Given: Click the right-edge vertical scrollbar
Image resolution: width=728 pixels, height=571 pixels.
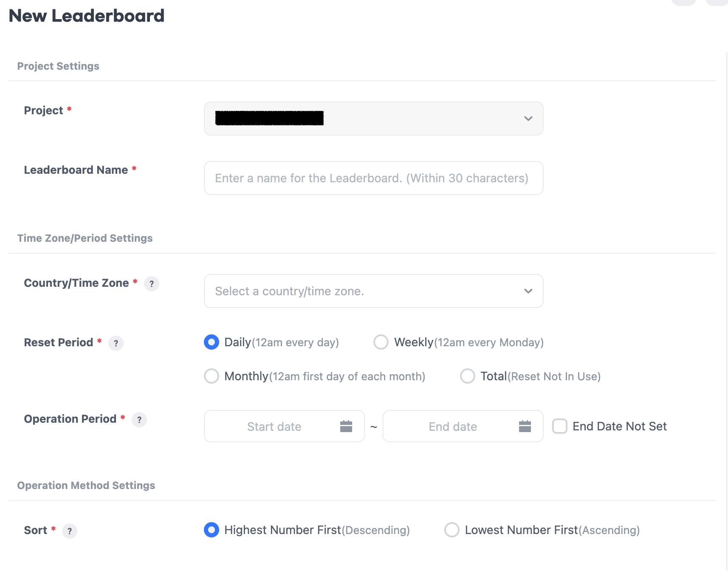Looking at the screenshot, I should coord(726,297).
